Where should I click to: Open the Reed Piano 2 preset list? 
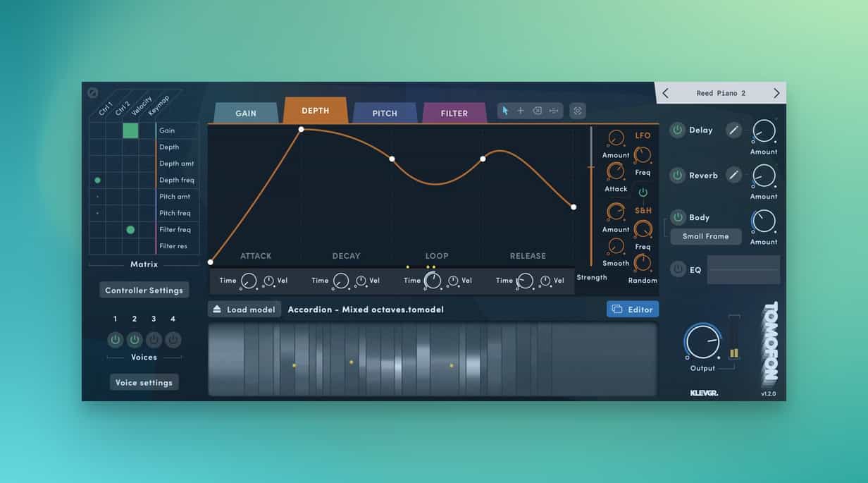721,93
